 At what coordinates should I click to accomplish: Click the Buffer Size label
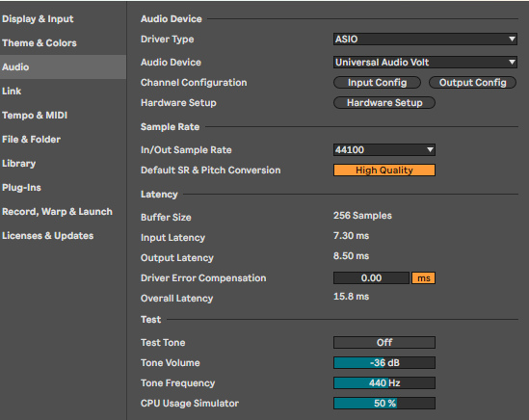[166, 218]
